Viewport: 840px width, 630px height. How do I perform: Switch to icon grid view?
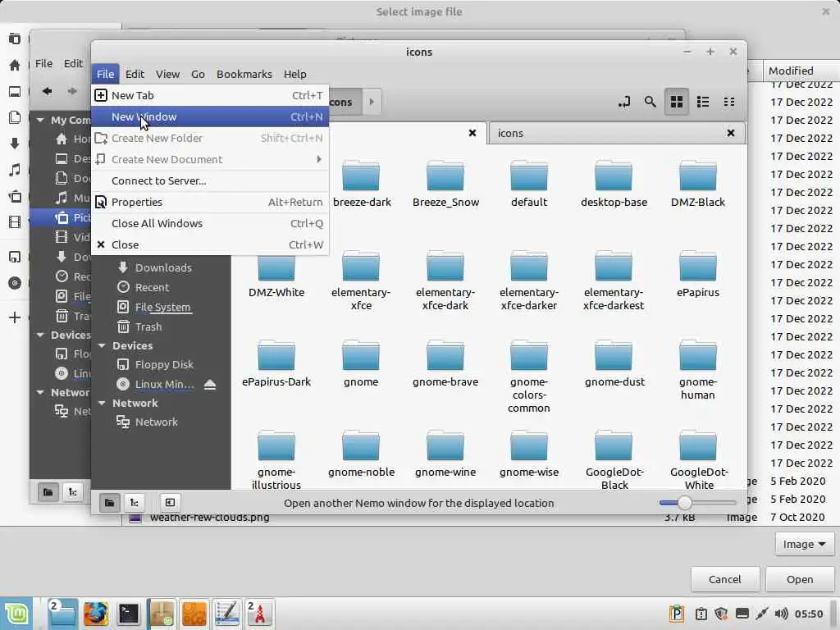pyautogui.click(x=677, y=102)
